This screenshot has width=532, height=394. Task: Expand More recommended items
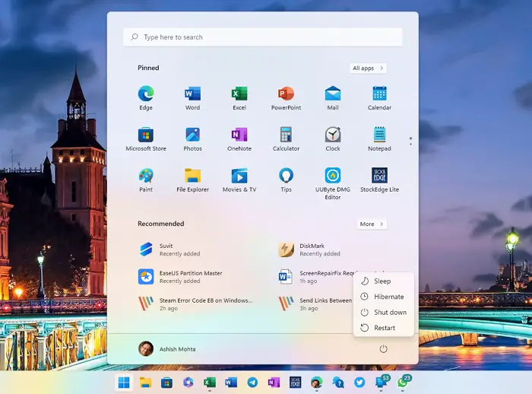click(x=372, y=224)
